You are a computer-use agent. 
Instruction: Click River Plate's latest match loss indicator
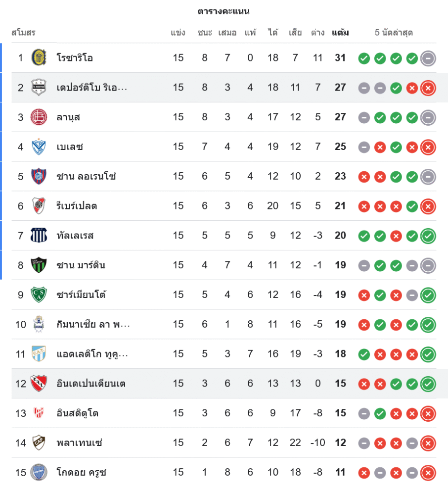428,206
